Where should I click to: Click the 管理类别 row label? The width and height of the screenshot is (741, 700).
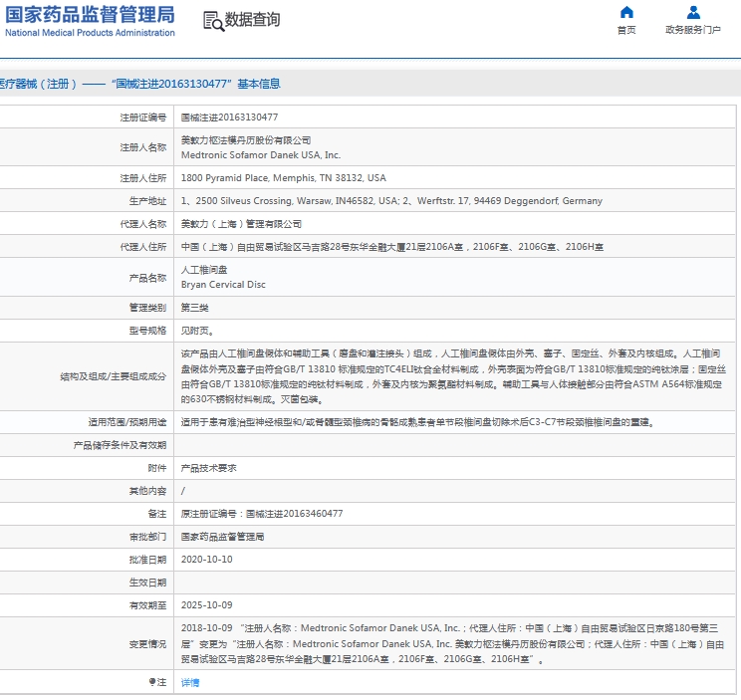(x=148, y=308)
